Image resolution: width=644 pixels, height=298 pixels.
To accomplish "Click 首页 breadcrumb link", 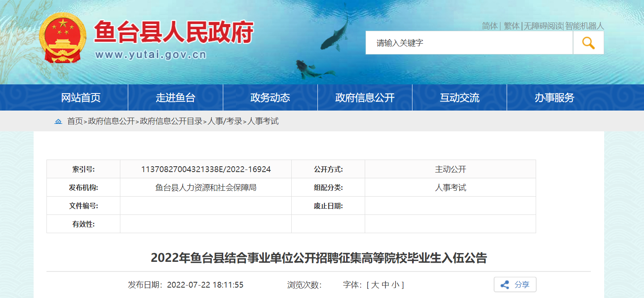I will tap(75, 121).
